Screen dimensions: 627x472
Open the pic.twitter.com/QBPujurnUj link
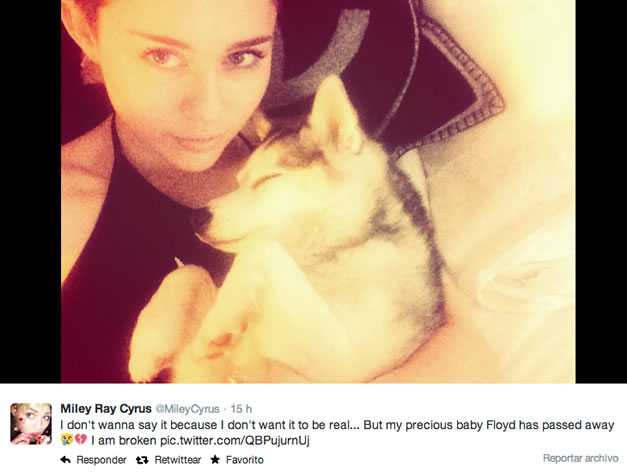click(x=235, y=440)
